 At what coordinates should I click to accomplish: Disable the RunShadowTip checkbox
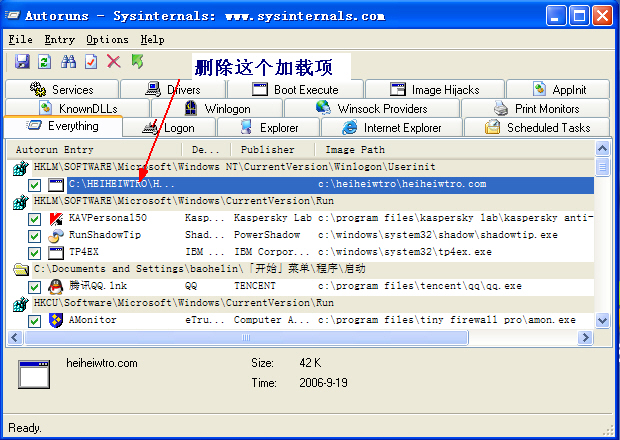click(x=34, y=236)
